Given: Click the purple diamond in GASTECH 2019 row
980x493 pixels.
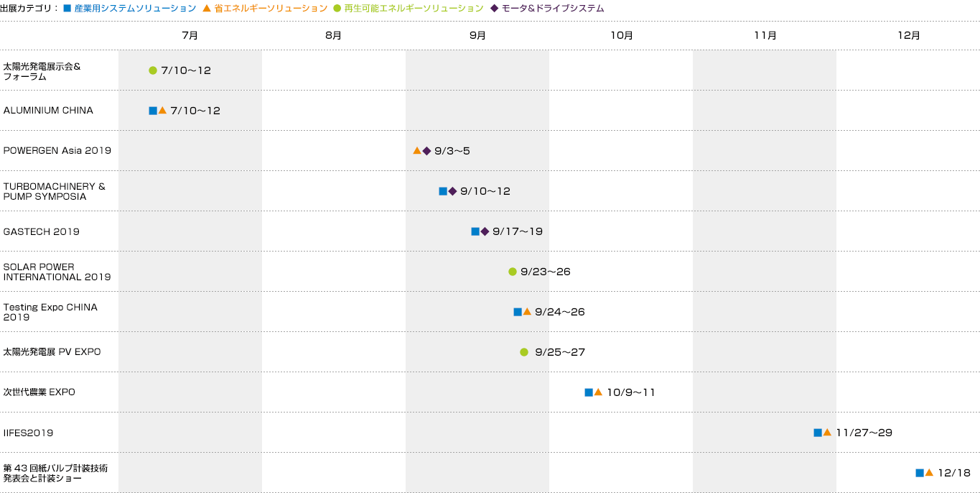Looking at the screenshot, I should pos(485,231).
